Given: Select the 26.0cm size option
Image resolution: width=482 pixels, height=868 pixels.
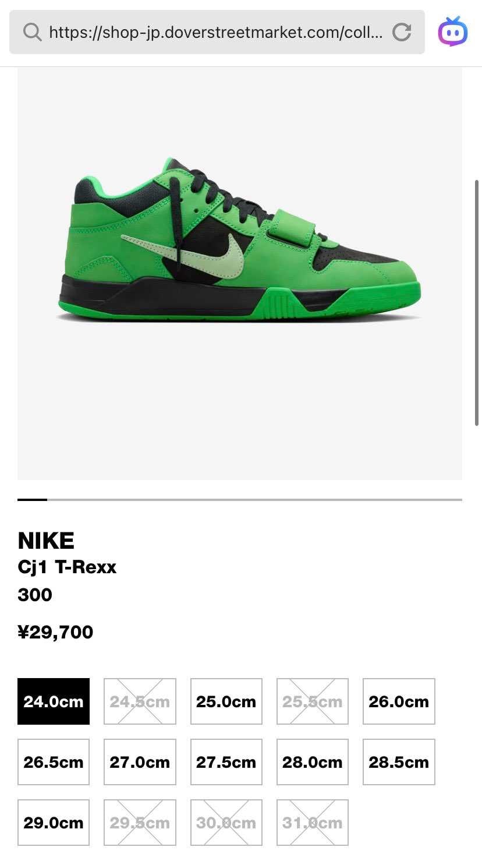Looking at the screenshot, I should tap(399, 701).
